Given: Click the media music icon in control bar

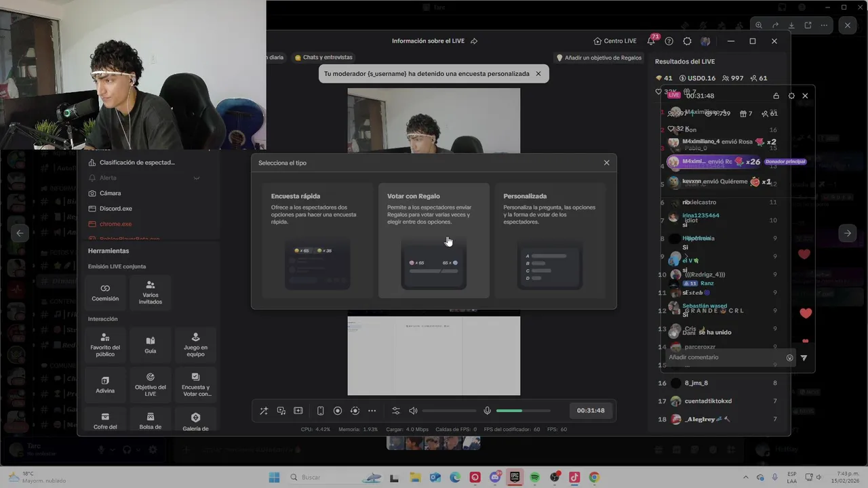Looking at the screenshot, I should pyautogui.click(x=281, y=411).
